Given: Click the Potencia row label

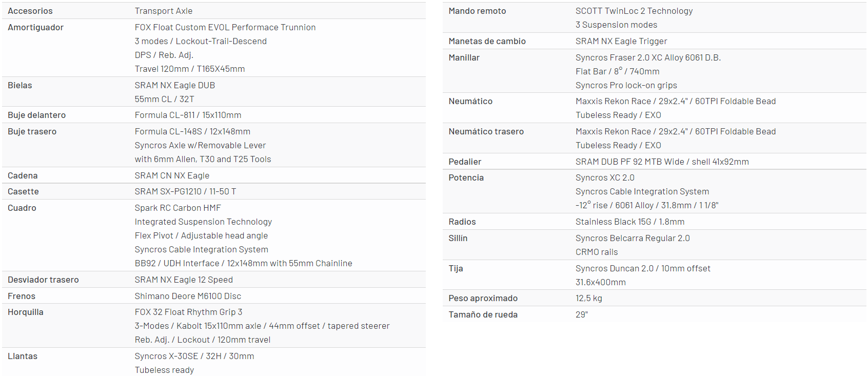Looking at the screenshot, I should coord(466,177).
